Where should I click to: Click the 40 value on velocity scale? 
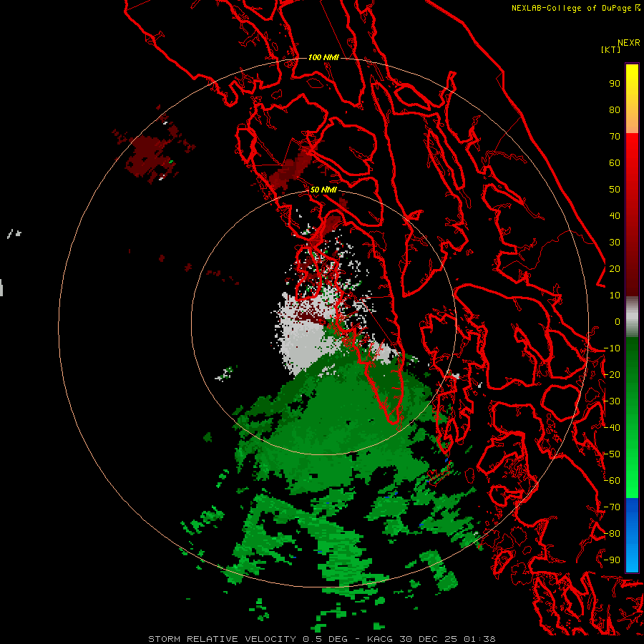click(x=615, y=215)
